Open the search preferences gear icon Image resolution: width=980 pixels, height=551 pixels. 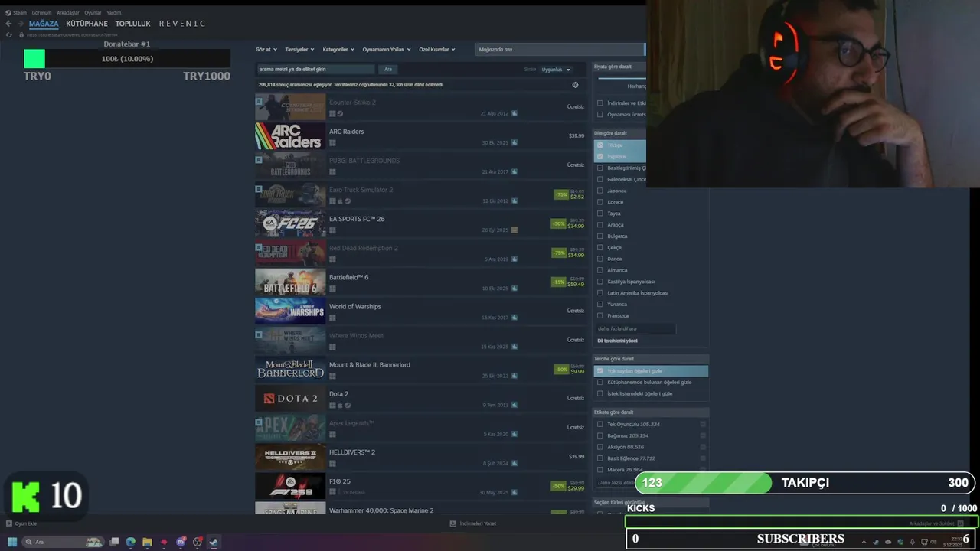[x=575, y=85]
